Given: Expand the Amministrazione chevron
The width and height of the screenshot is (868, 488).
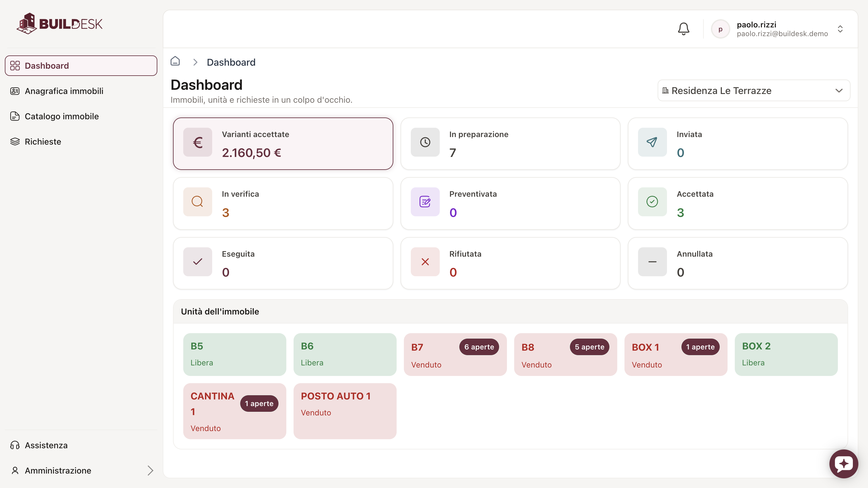Looking at the screenshot, I should 150,471.
